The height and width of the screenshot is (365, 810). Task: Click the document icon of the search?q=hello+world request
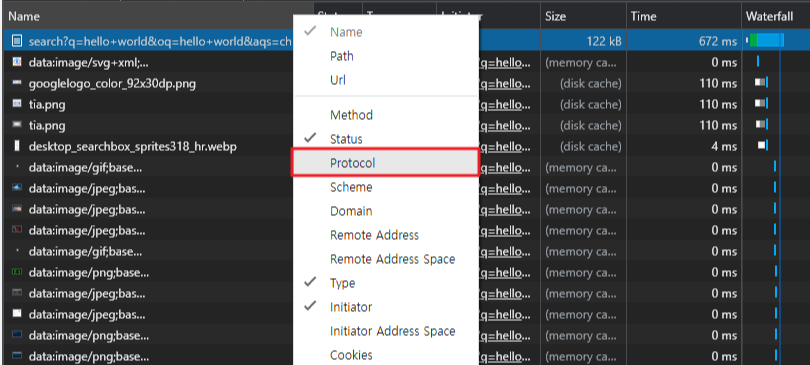click(x=18, y=41)
